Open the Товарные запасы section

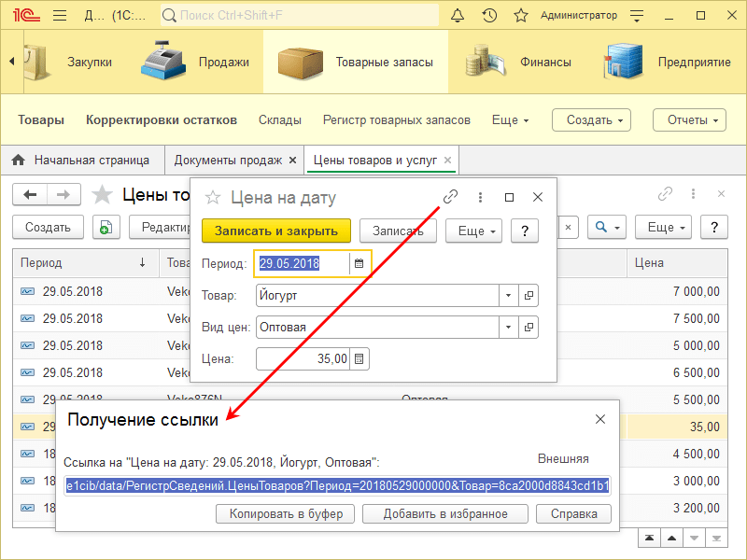point(356,62)
